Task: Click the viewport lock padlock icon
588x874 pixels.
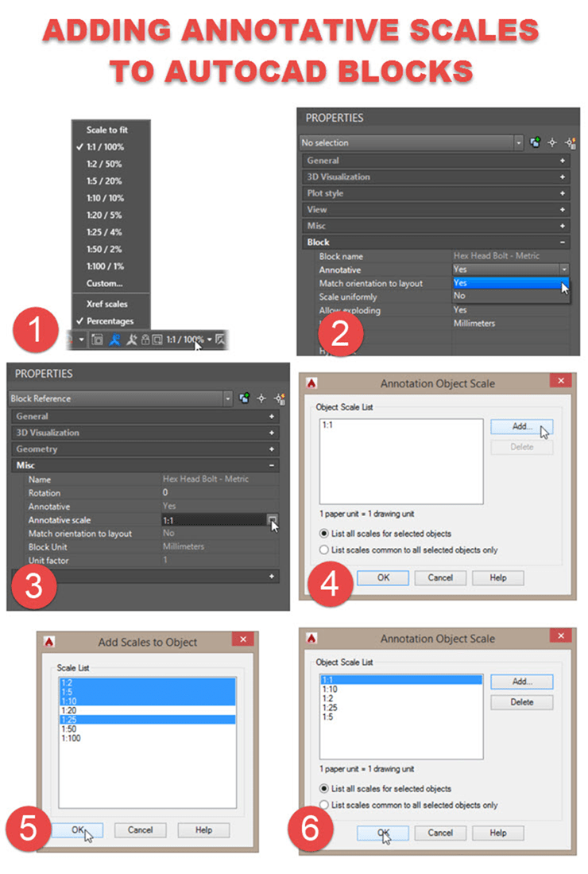Action: point(145,340)
